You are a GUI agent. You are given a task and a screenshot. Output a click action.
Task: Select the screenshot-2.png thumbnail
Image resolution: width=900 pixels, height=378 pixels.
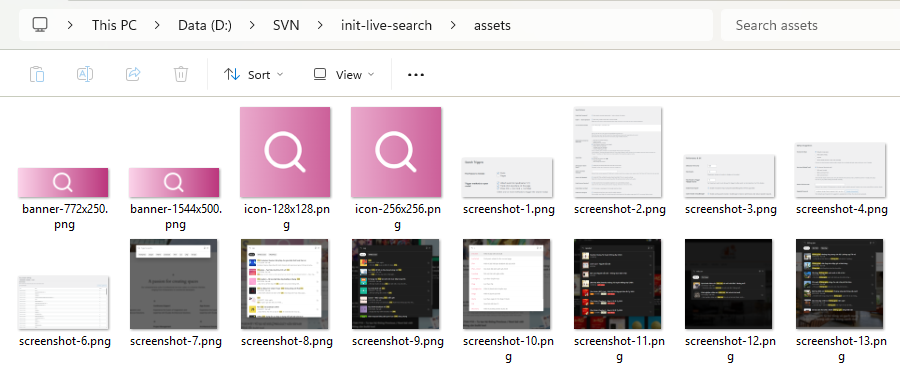618,152
